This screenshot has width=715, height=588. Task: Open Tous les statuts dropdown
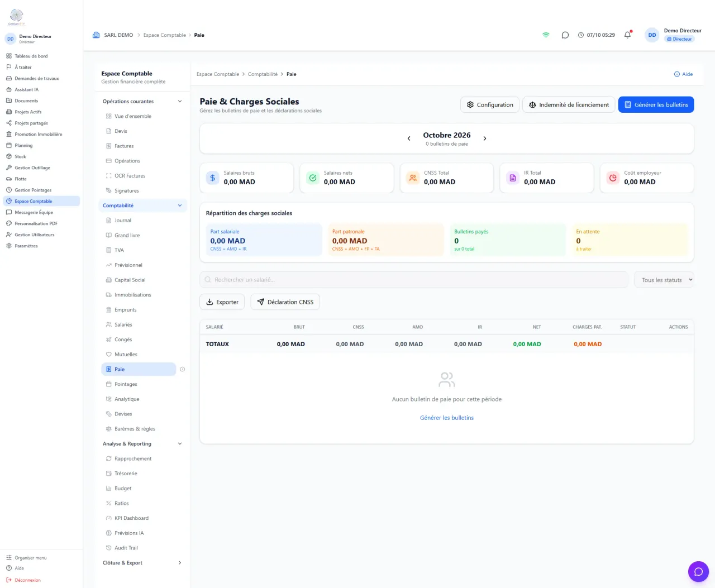[664, 280]
